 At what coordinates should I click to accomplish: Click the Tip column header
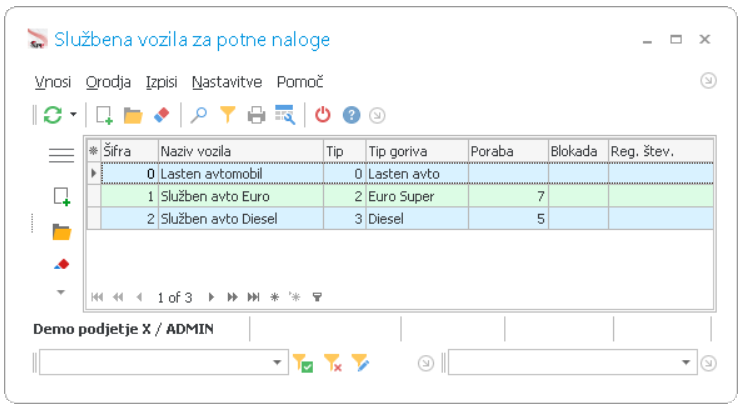[x=345, y=151]
